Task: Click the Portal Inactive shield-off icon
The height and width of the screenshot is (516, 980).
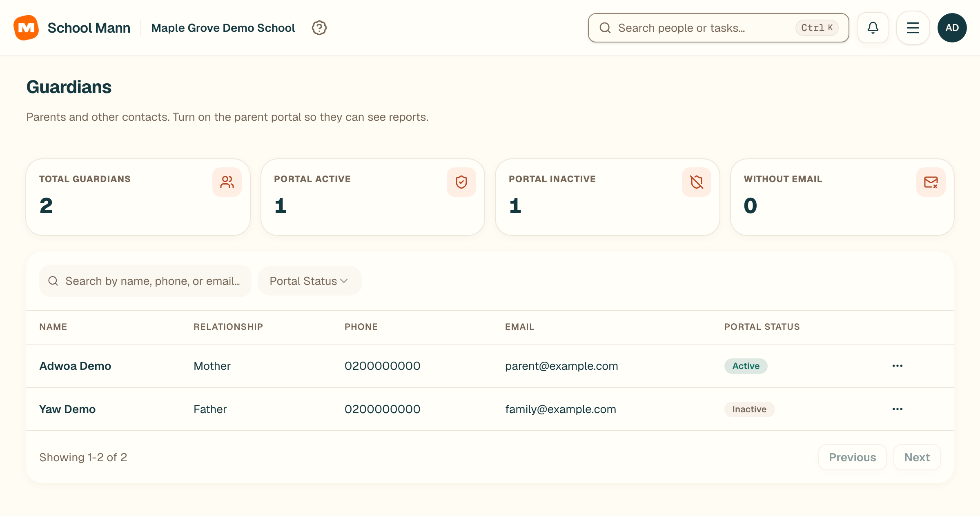Action: (x=697, y=182)
